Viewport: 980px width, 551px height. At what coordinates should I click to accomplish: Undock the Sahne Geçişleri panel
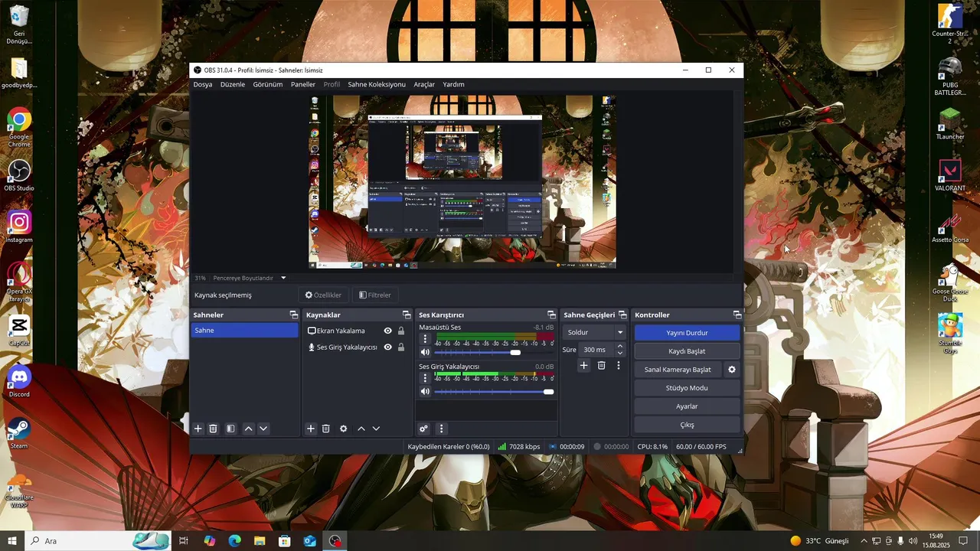(x=622, y=315)
